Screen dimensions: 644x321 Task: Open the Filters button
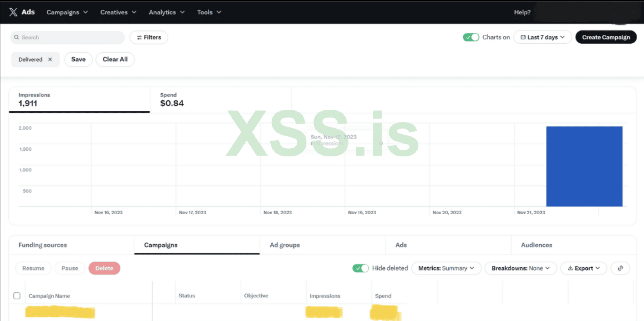click(x=149, y=37)
